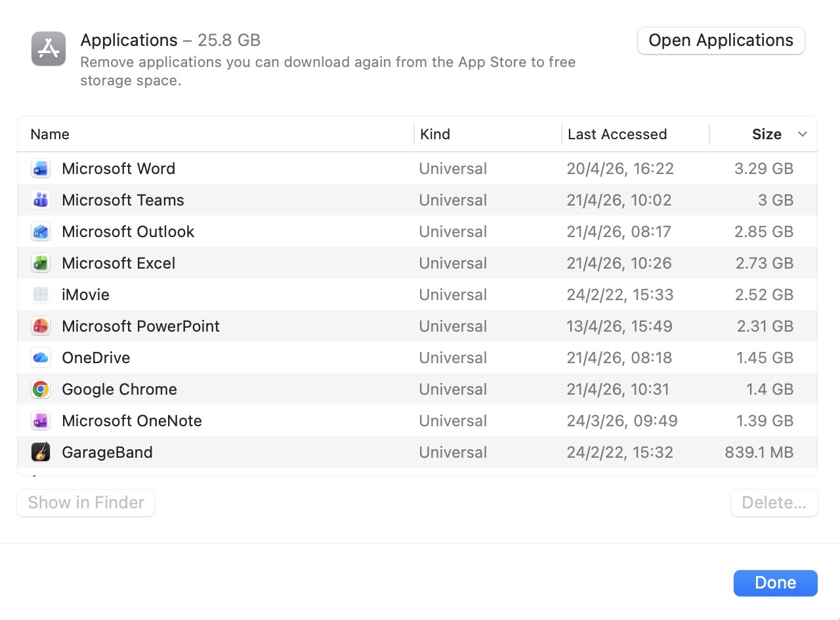Sort list by Name column header
Image resolution: width=840 pixels, height=620 pixels.
[x=50, y=135]
